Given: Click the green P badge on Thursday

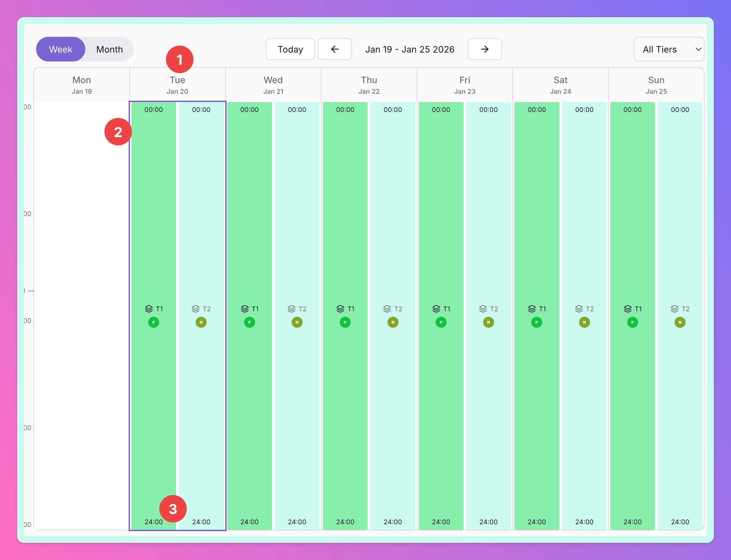Looking at the screenshot, I should point(345,322).
